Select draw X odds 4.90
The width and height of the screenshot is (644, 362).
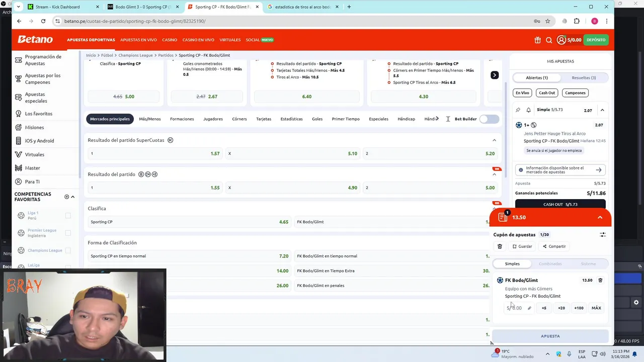coord(292,188)
